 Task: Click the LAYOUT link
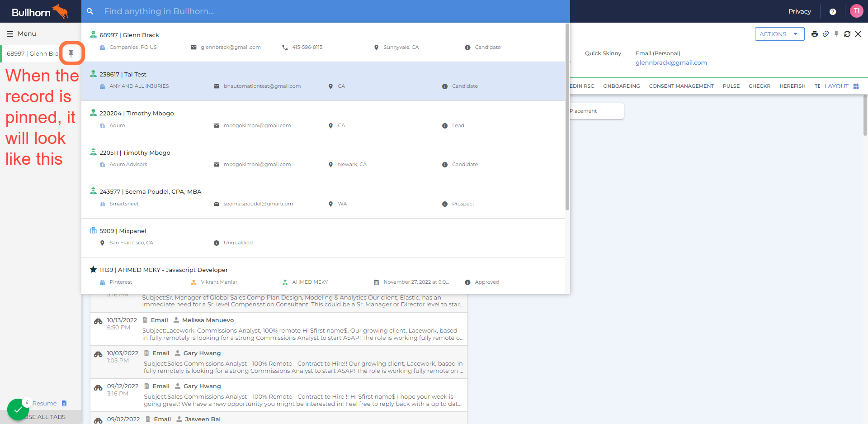click(836, 86)
